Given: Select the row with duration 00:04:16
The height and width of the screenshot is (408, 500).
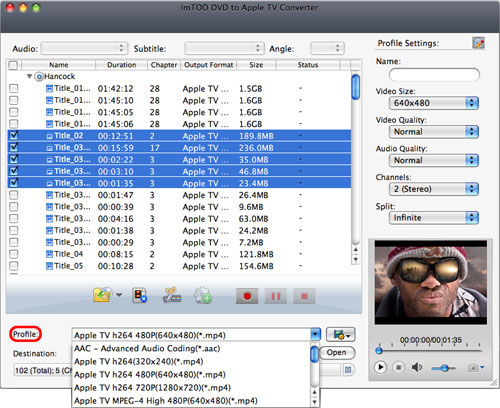Looking at the screenshot, I should pos(179,219).
